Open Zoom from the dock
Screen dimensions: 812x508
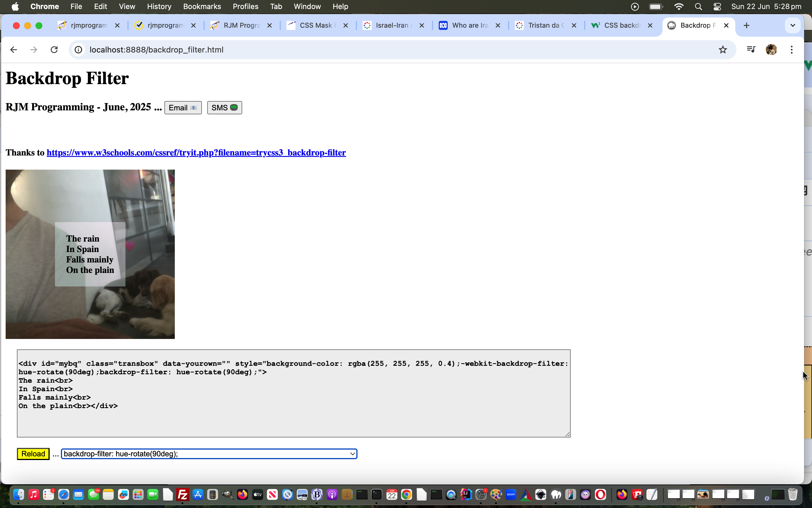click(x=511, y=494)
